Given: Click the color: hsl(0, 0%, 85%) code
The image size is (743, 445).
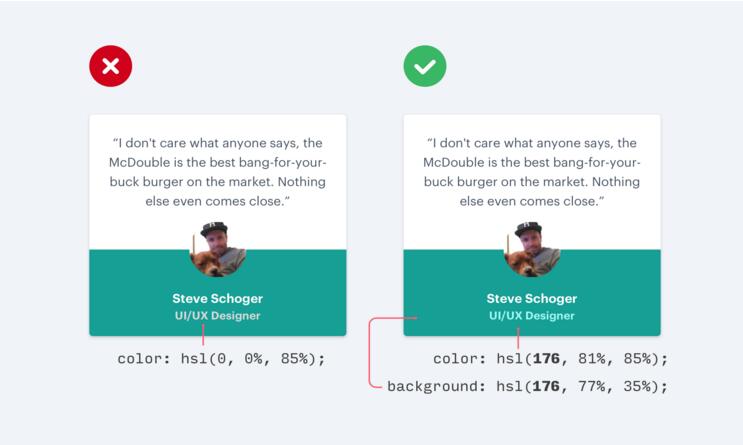Looking at the screenshot, I should 221,358.
